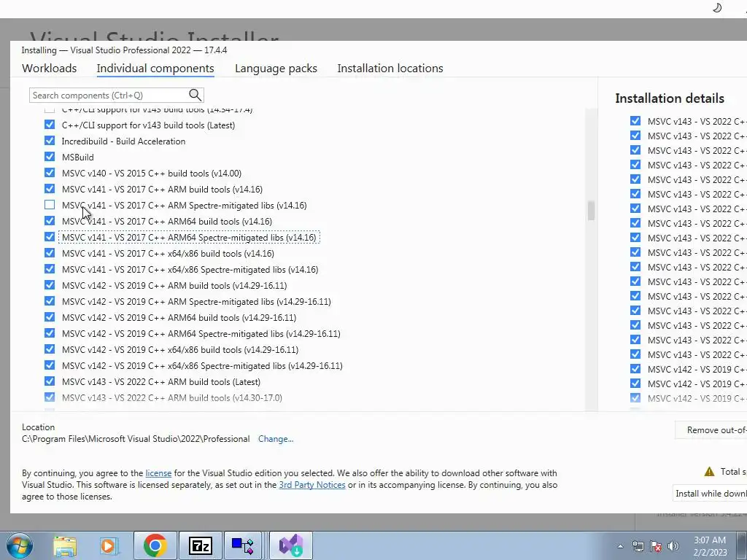Click Change... location link

tap(276, 439)
